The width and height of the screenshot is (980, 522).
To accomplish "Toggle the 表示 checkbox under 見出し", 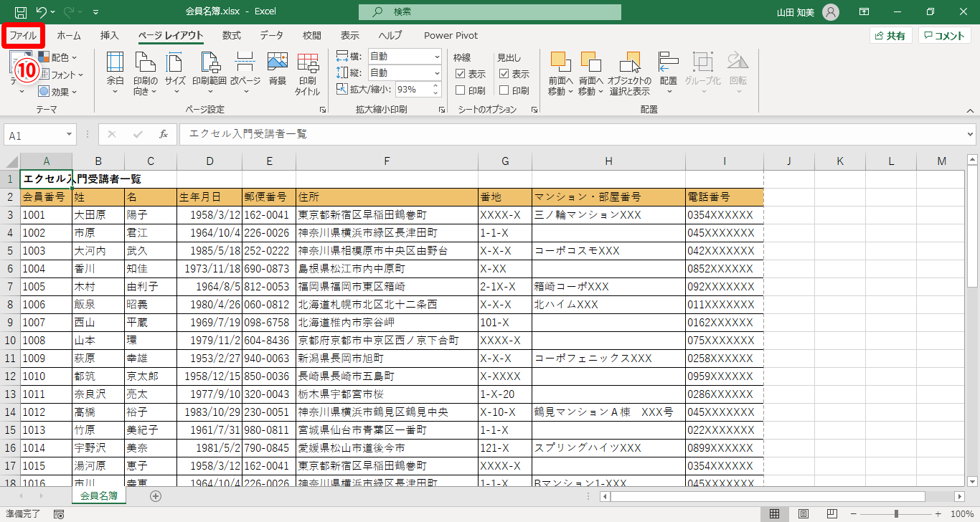I will point(504,74).
